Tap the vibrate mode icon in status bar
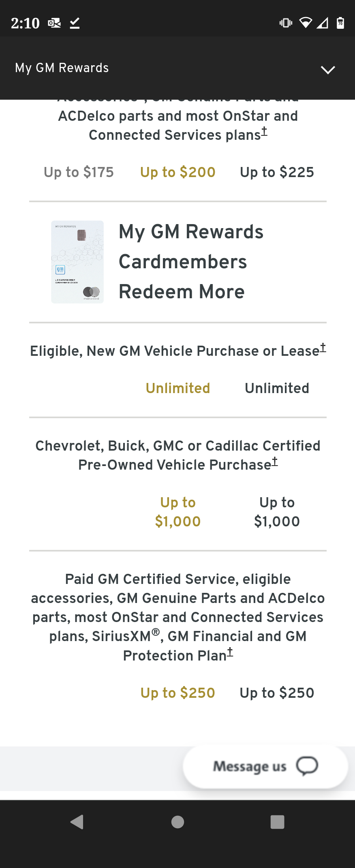The width and height of the screenshot is (355, 868). (286, 23)
